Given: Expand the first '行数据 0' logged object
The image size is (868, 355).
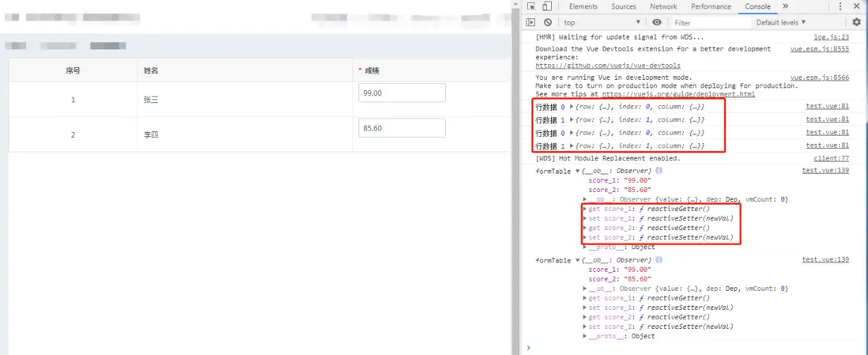Looking at the screenshot, I should coord(572,106).
